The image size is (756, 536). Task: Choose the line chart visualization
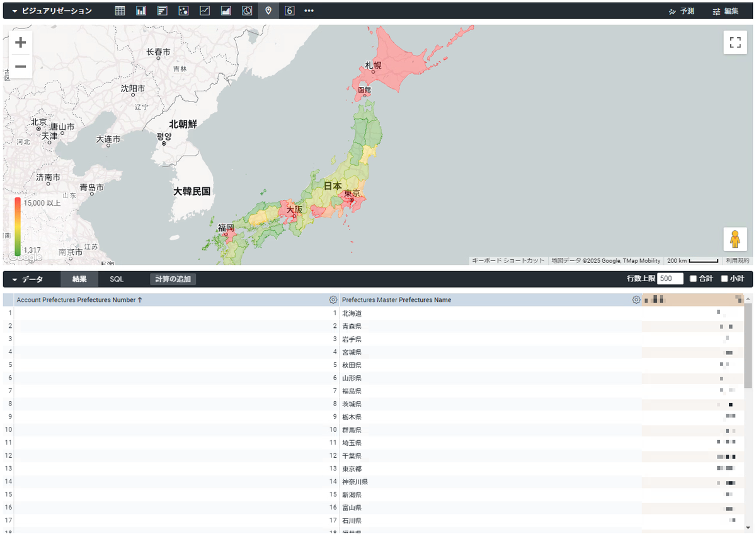[204, 10]
